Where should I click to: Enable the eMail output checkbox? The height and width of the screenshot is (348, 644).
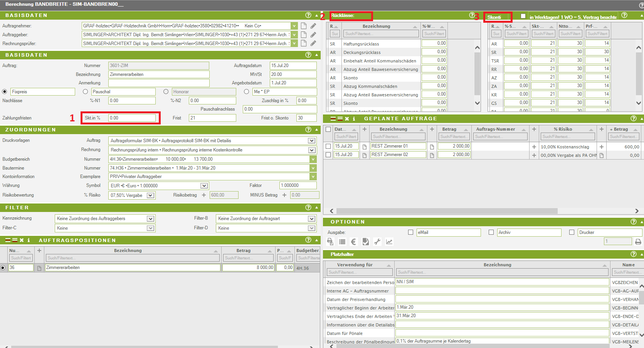(410, 232)
